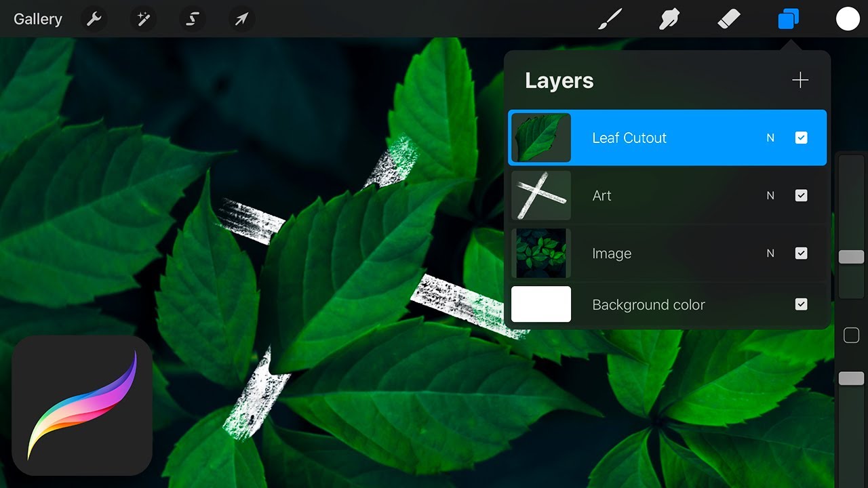Open the white active color swatch

click(848, 19)
